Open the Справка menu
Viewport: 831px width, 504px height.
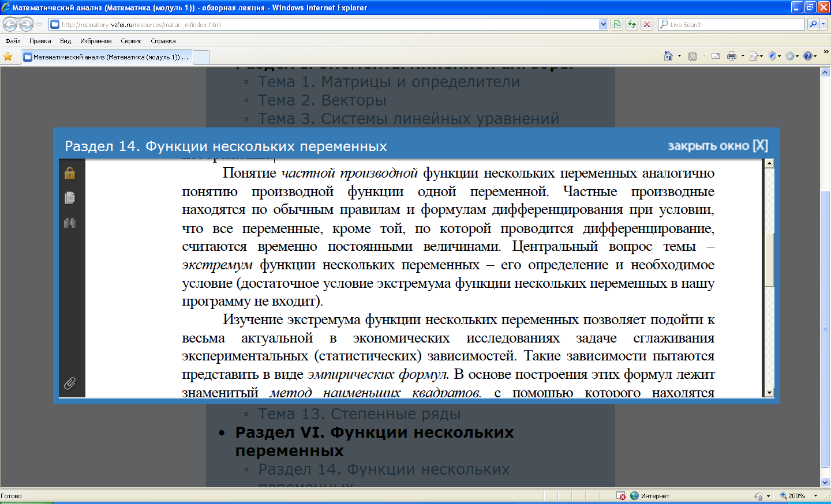coord(163,41)
